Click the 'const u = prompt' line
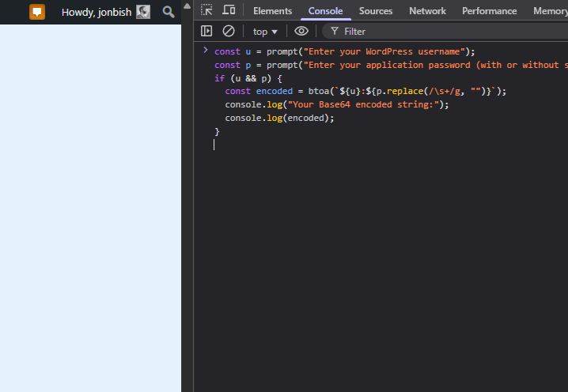The width and height of the screenshot is (568, 392). (x=344, y=51)
